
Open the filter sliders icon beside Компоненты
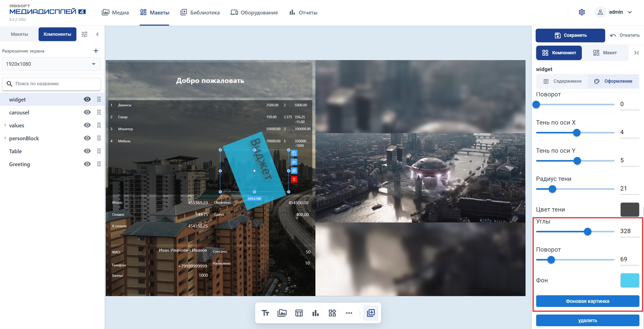point(84,34)
